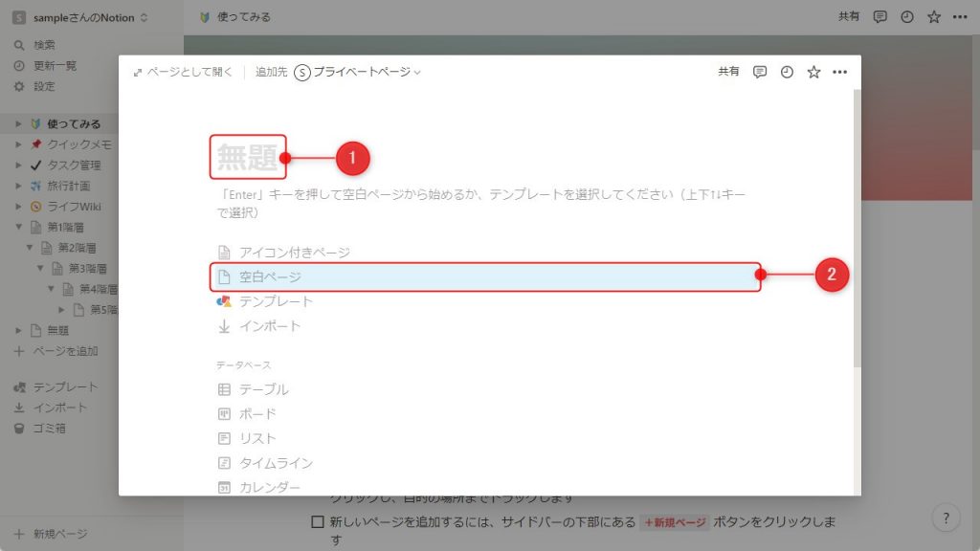Click the search magnifier icon in sidebar
Image resolution: width=980 pixels, height=551 pixels.
pyautogui.click(x=19, y=45)
